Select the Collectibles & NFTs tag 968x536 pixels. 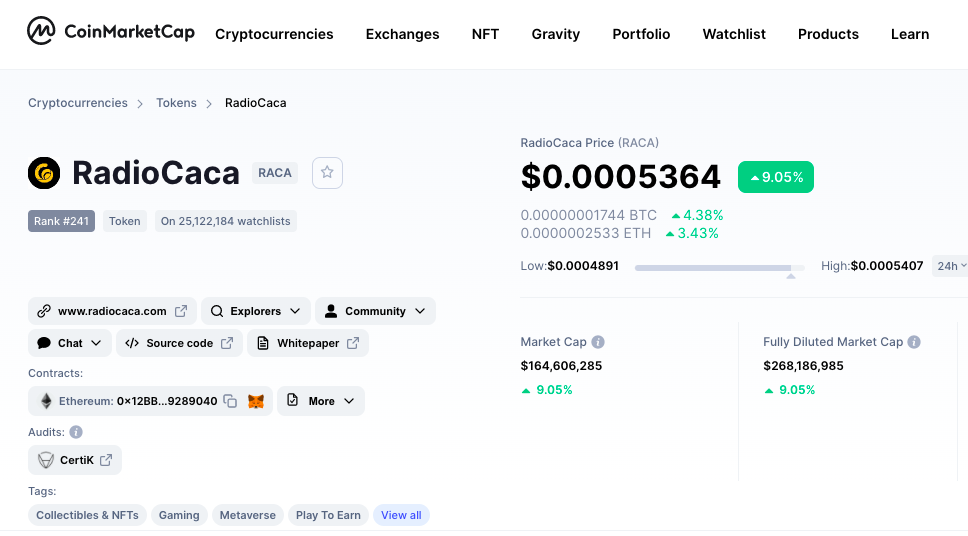pyautogui.click(x=87, y=515)
